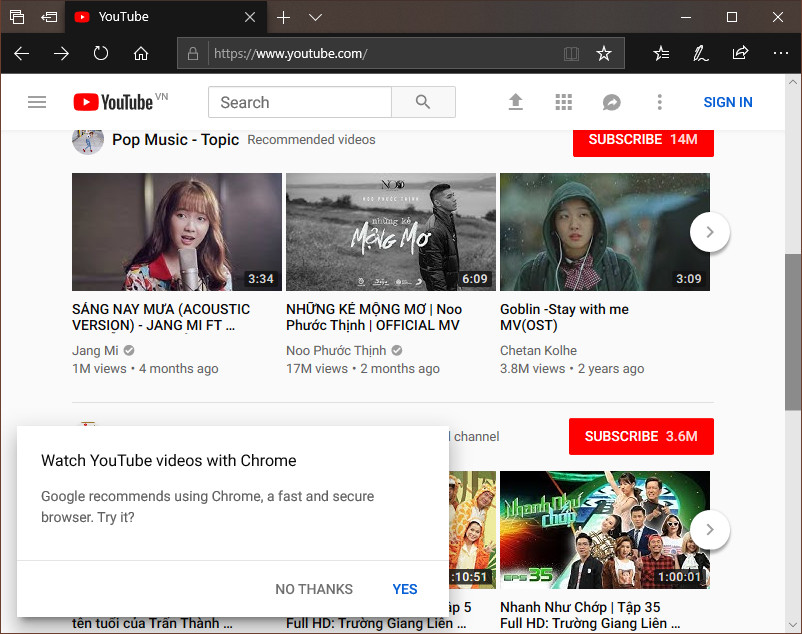This screenshot has height=634, width=802.
Task: Open YouTube hamburger guide menu
Action: tap(37, 102)
